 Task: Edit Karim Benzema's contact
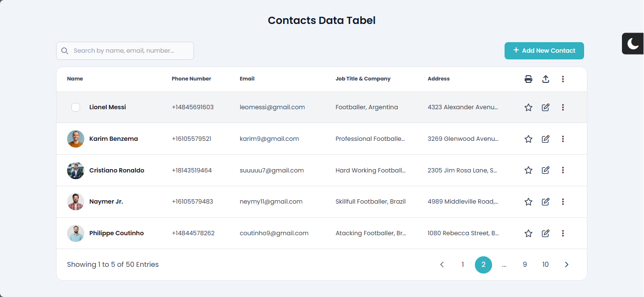pyautogui.click(x=546, y=139)
